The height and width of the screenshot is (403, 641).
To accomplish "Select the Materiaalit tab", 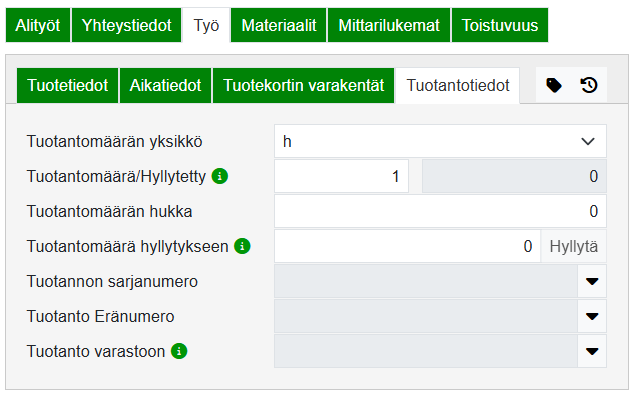I will (x=277, y=25).
